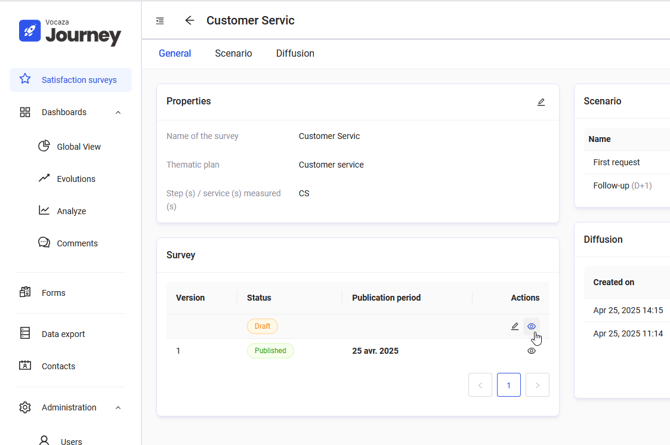670x445 pixels.
Task: Go back using the arrow icon
Action: [189, 21]
